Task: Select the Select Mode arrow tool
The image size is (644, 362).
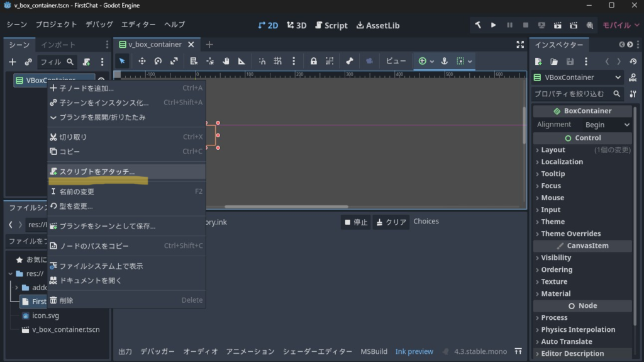Action: (122, 61)
